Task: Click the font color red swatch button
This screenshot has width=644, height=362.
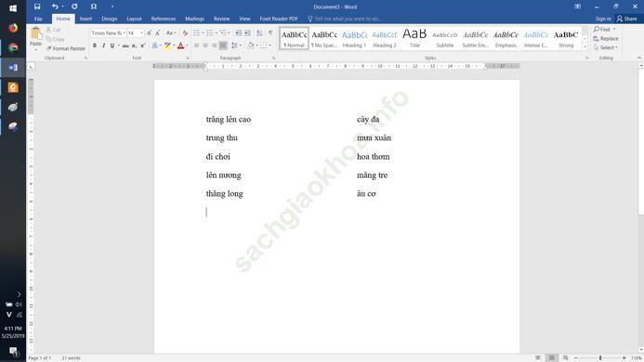Action: click(x=180, y=45)
